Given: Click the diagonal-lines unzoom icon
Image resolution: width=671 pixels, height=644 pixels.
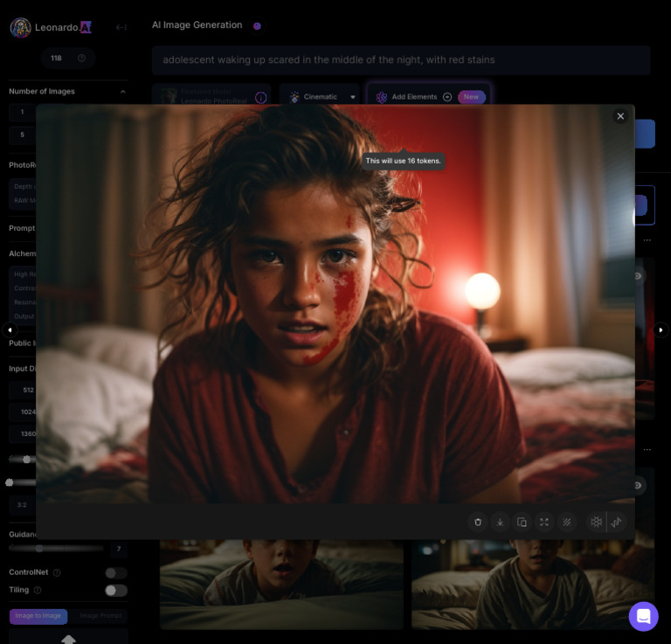Looking at the screenshot, I should coord(566,522).
